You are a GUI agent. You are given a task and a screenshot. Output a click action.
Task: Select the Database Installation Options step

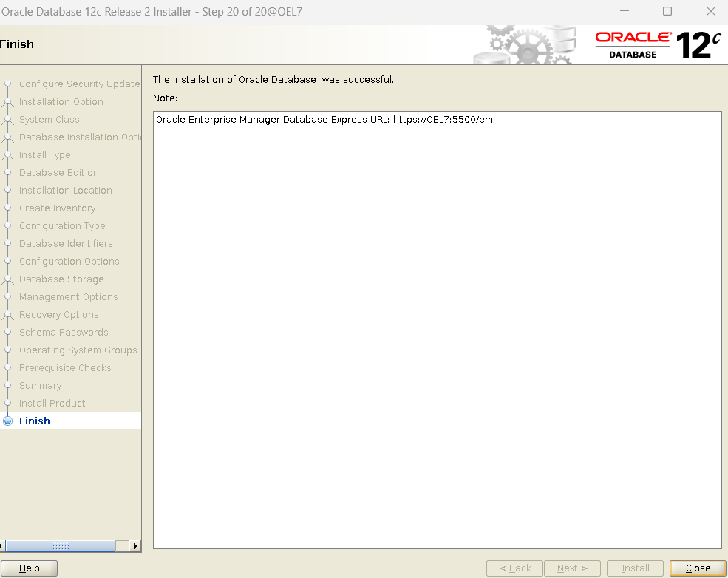tap(80, 137)
